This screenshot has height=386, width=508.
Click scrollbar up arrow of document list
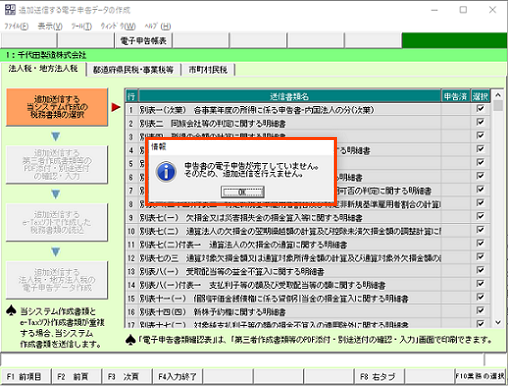point(498,95)
